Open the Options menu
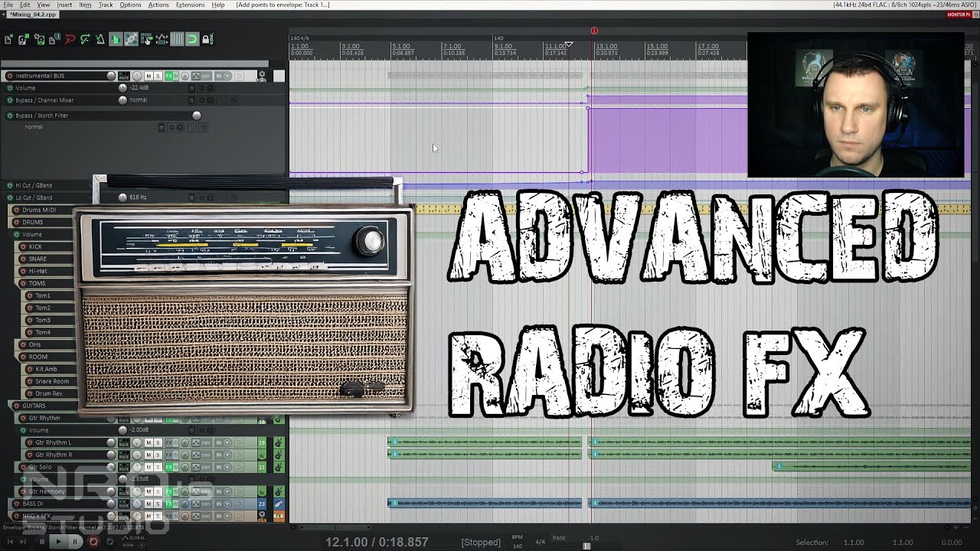 pos(130,5)
